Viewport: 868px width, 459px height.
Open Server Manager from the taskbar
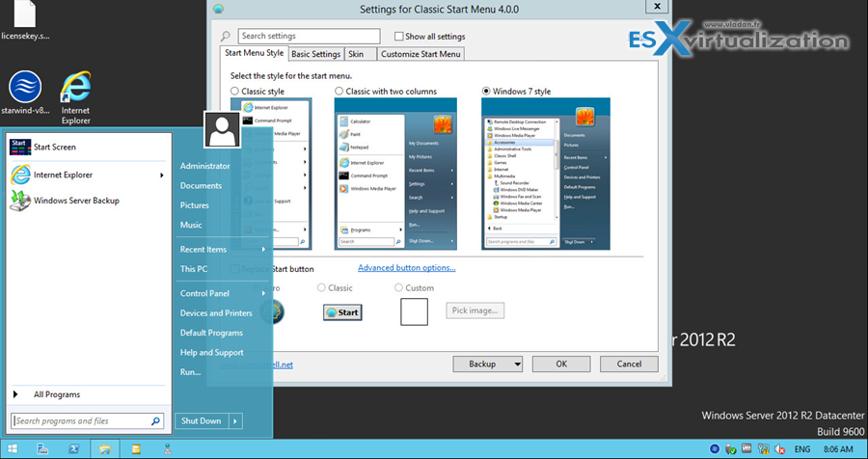pyautogui.click(x=42, y=449)
